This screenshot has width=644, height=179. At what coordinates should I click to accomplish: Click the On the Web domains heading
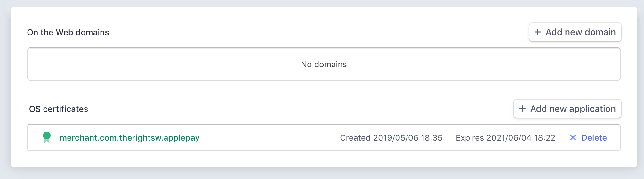pyautogui.click(x=68, y=32)
